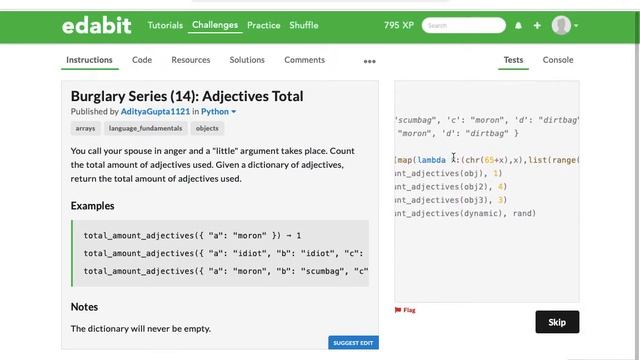
Task: Click the test line ending obj), 1)
Action: tap(449, 173)
